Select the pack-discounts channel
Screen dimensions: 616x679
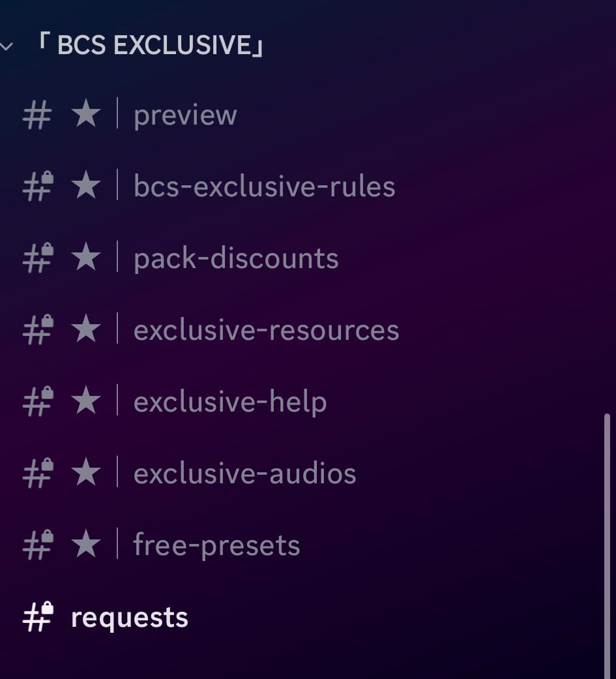[236, 259]
